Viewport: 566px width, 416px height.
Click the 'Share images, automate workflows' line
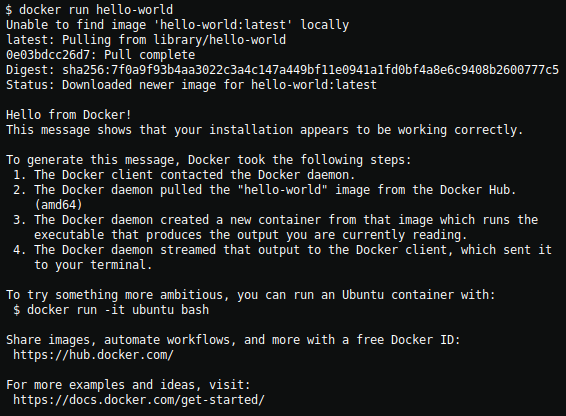coord(233,340)
